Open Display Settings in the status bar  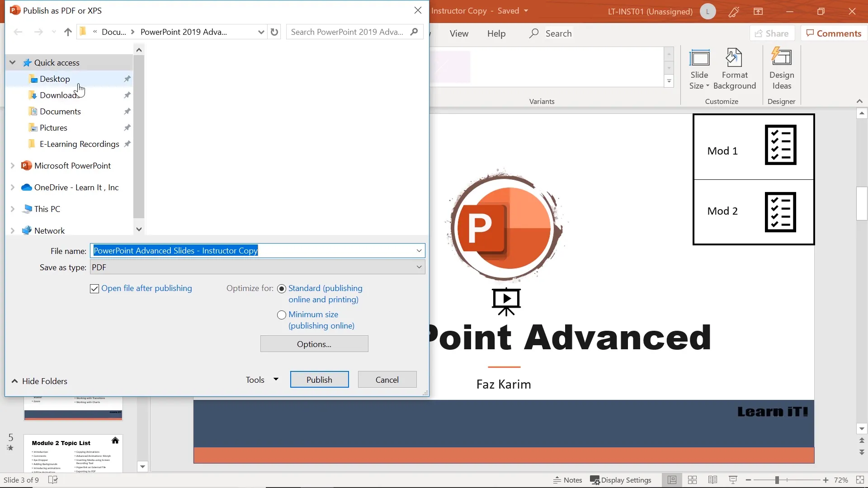click(621, 480)
